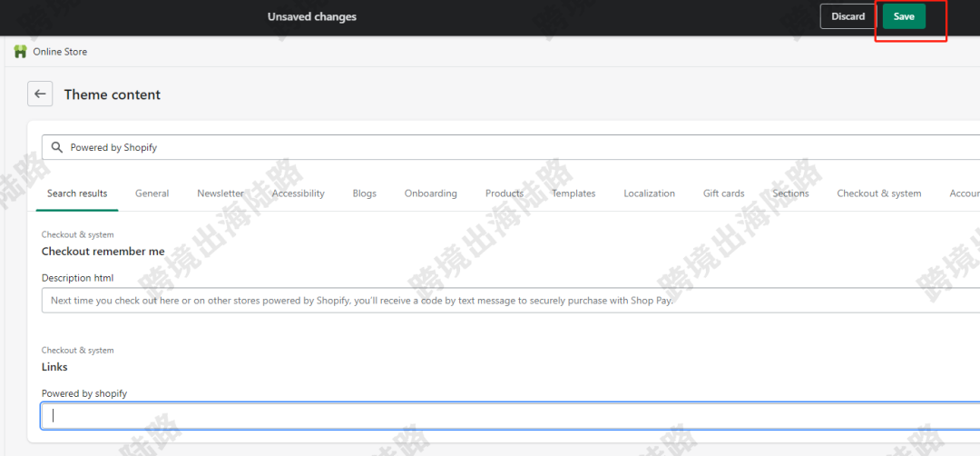This screenshot has height=456, width=980.
Task: Go back using the arrow button
Action: 40,94
